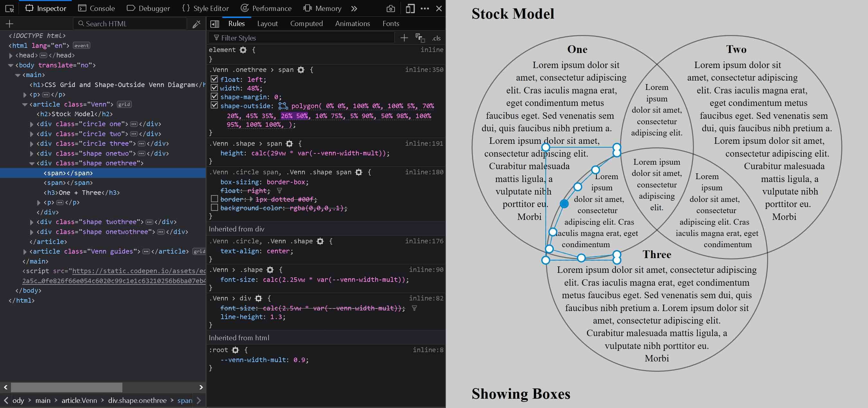Expand the border shorthand triangle
Image resolution: width=868 pixels, height=408 pixels.
[251, 199]
